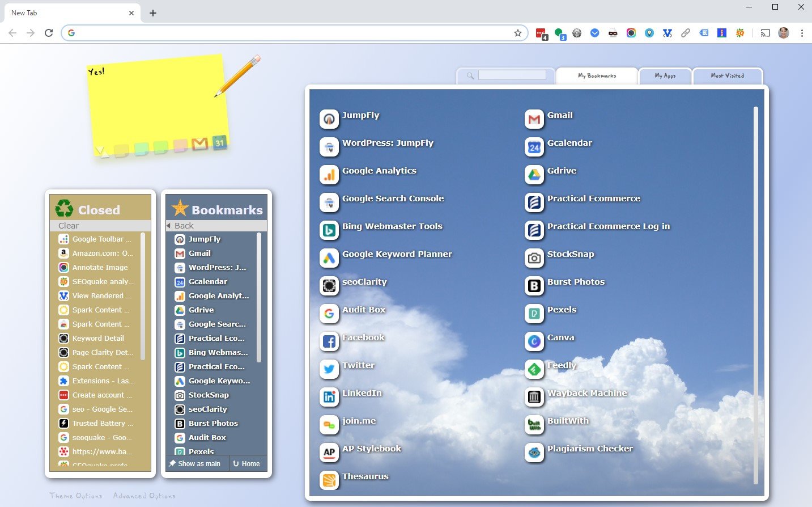Click the bookmarks search input field

pos(512,75)
